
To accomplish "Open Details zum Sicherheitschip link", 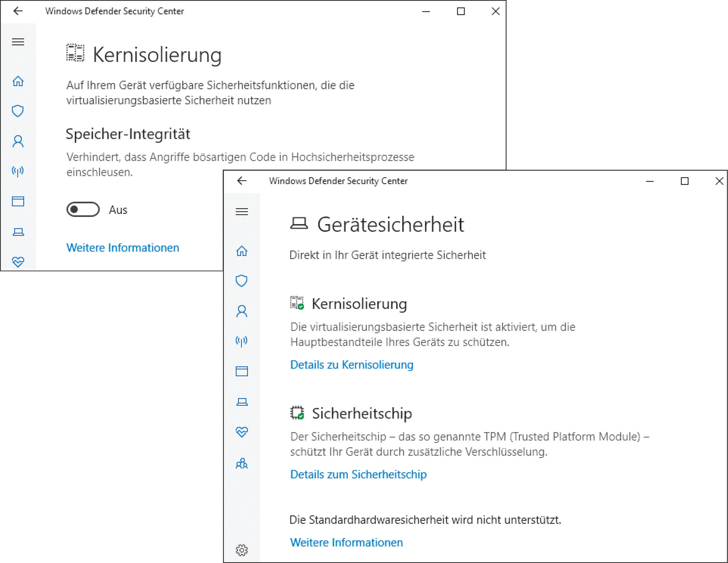I will (358, 475).
